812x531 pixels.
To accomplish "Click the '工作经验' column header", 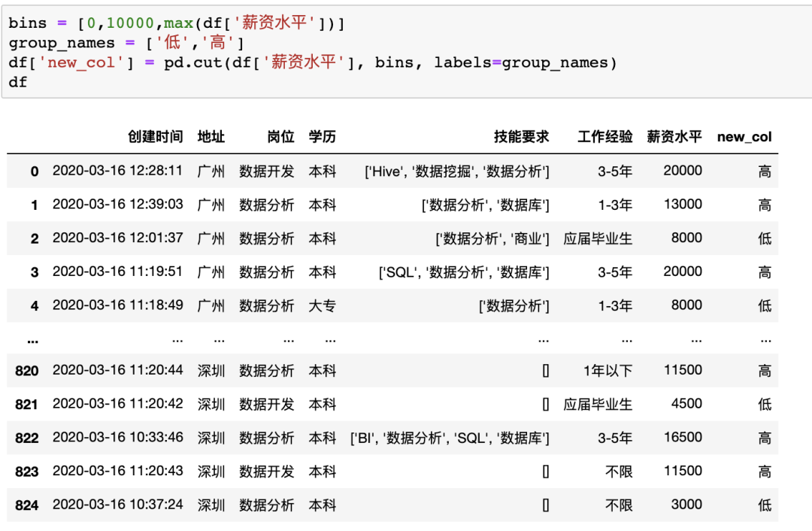I will (604, 137).
